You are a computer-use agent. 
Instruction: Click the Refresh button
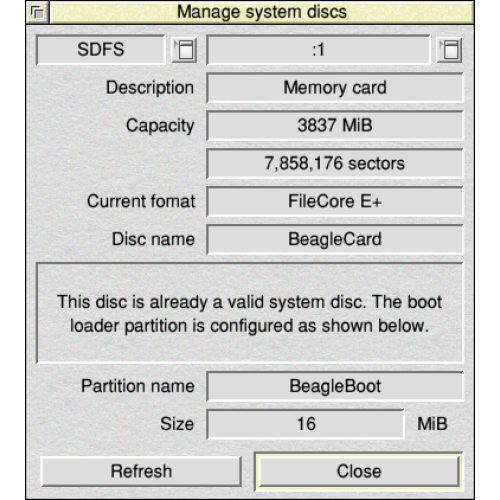click(141, 471)
